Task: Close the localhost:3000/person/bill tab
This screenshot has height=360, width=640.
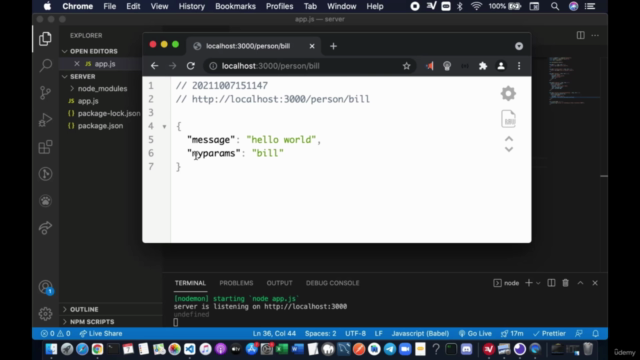Action: 312,46
